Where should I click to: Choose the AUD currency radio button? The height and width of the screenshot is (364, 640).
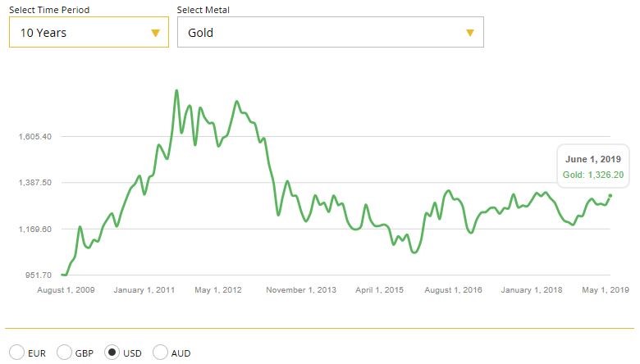coord(160,353)
